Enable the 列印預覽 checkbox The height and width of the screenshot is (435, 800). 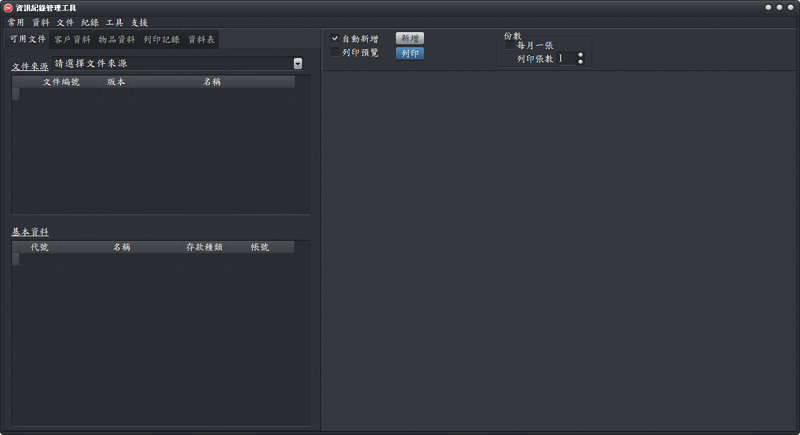point(335,52)
